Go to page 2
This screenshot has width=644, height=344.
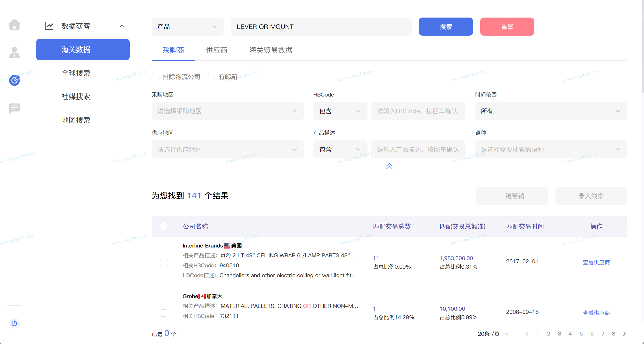[549, 334]
